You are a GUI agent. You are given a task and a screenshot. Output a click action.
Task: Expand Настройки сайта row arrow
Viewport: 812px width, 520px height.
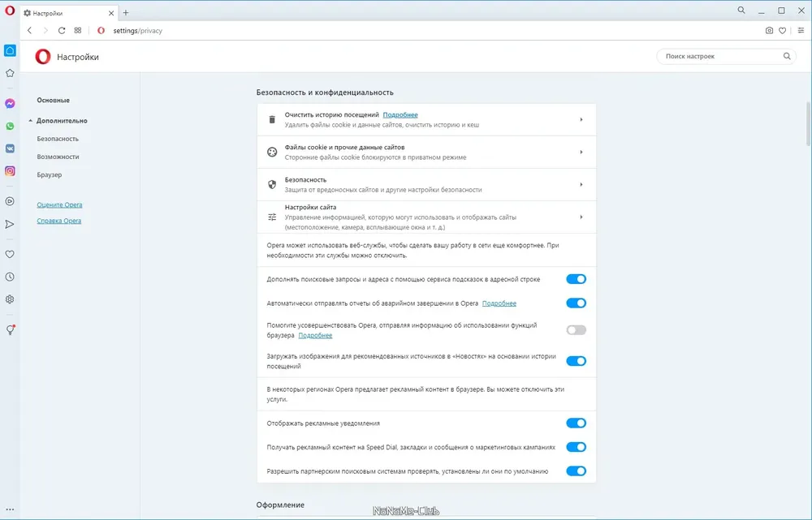[581, 217]
